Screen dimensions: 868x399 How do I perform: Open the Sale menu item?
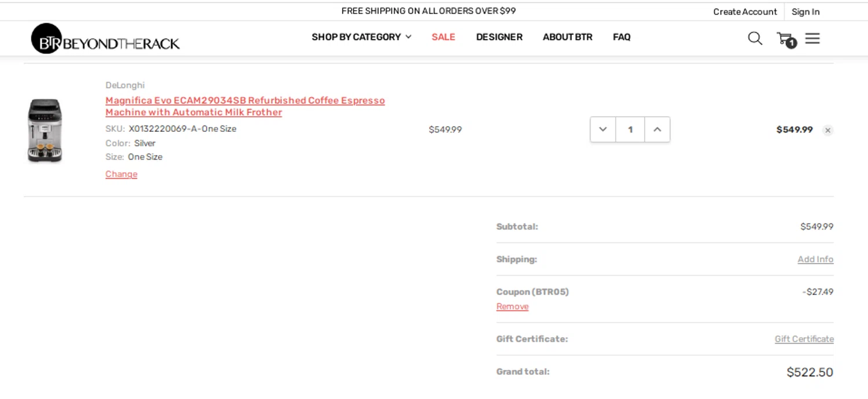(443, 37)
